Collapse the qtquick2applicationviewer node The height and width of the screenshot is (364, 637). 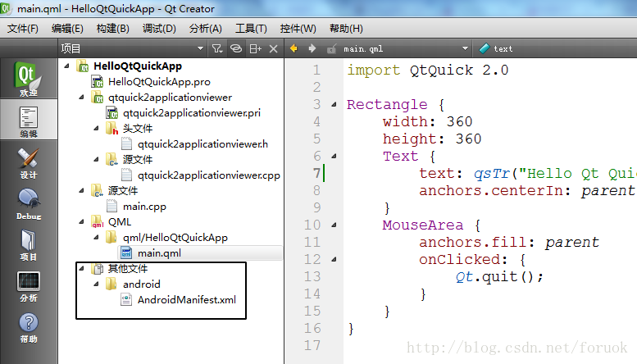[82, 97]
